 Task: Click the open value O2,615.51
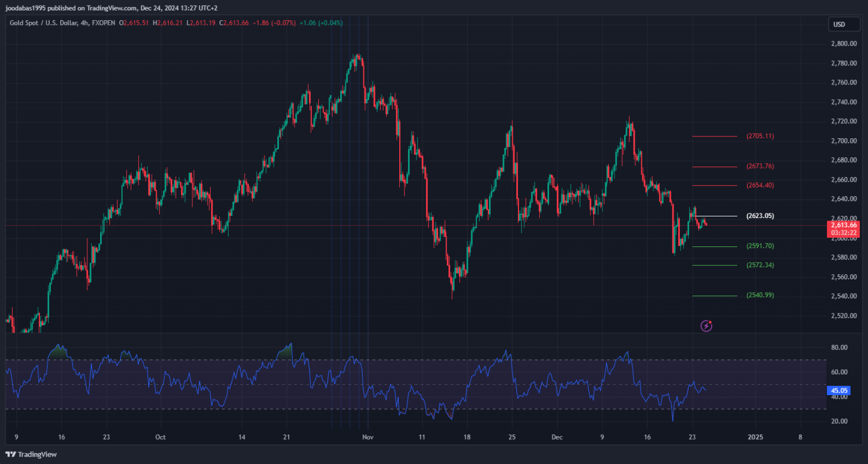(x=134, y=23)
